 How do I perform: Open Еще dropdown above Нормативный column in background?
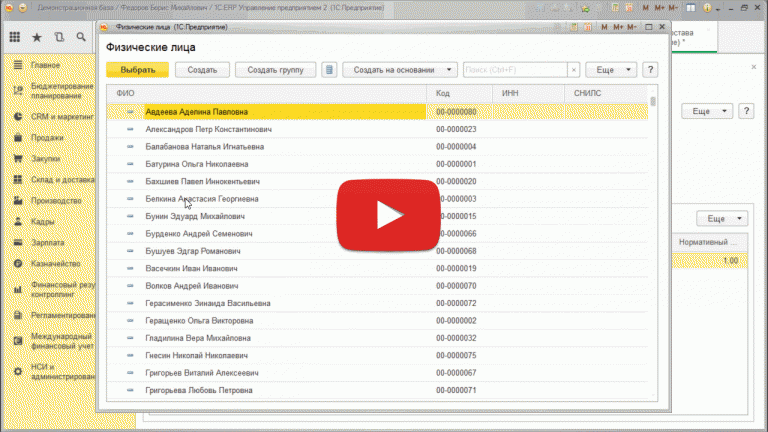click(x=722, y=218)
